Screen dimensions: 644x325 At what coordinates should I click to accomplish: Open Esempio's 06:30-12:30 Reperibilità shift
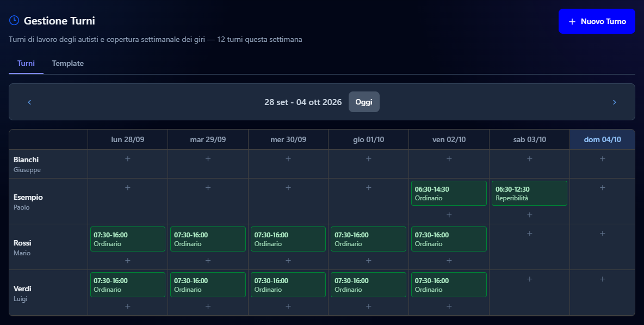(529, 193)
